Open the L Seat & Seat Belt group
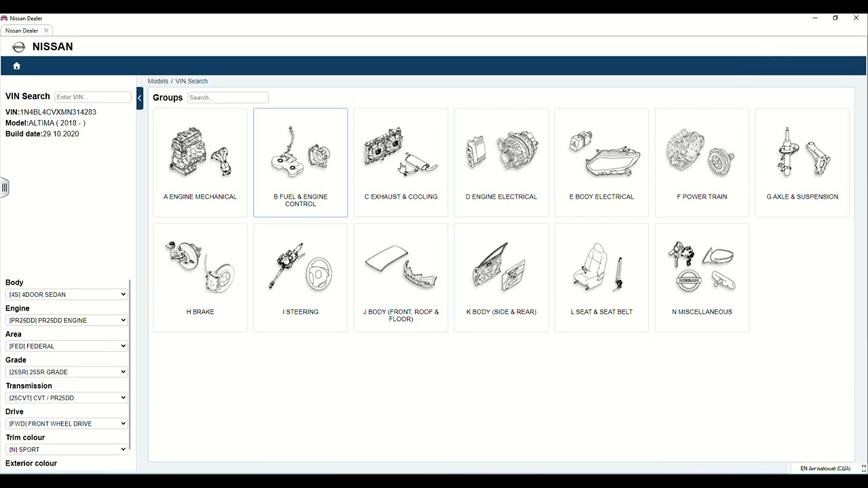This screenshot has width=868, height=488. (601, 278)
